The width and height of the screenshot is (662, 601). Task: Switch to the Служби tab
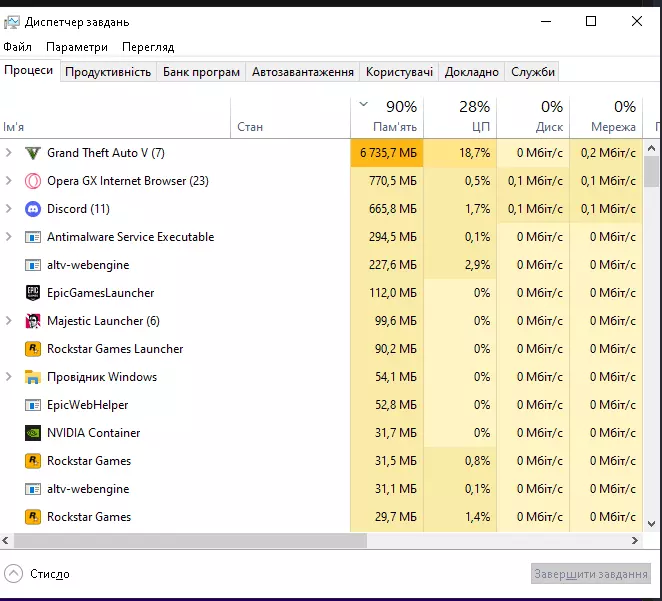click(x=533, y=72)
